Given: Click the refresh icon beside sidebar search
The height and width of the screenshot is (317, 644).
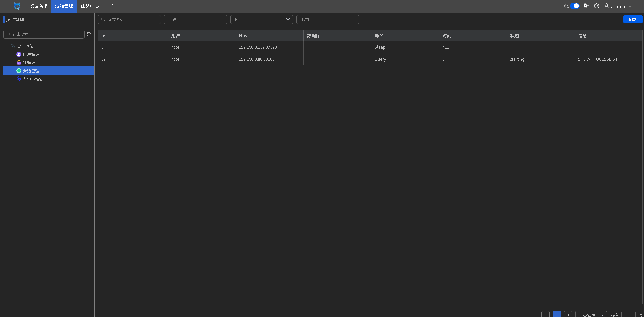Looking at the screenshot, I should pos(89,34).
